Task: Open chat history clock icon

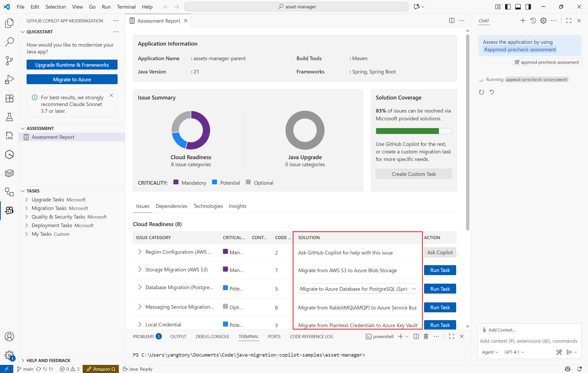Action: [x=533, y=21]
